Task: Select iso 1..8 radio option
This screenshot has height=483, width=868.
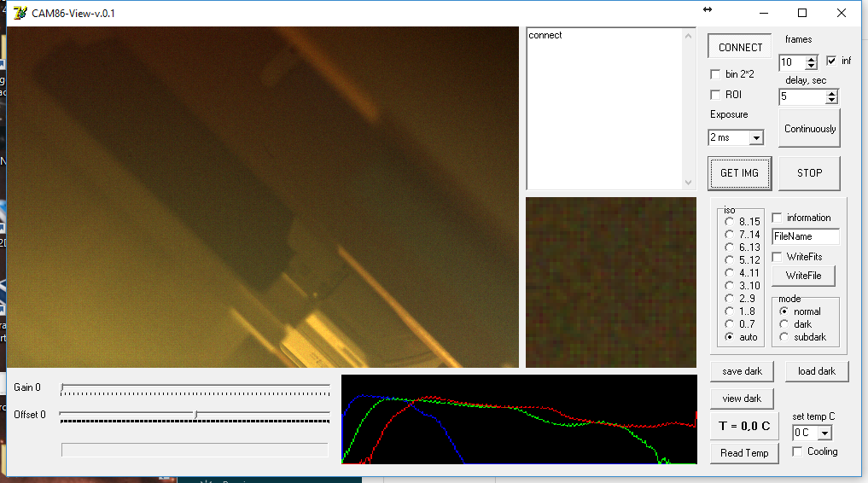Action: pos(729,311)
